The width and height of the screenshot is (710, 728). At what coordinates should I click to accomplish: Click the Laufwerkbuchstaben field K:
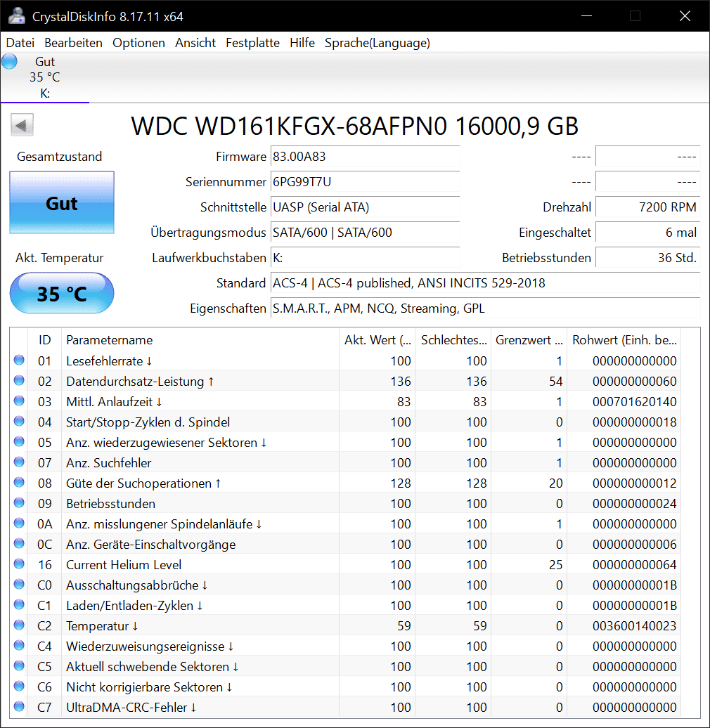[365, 258]
